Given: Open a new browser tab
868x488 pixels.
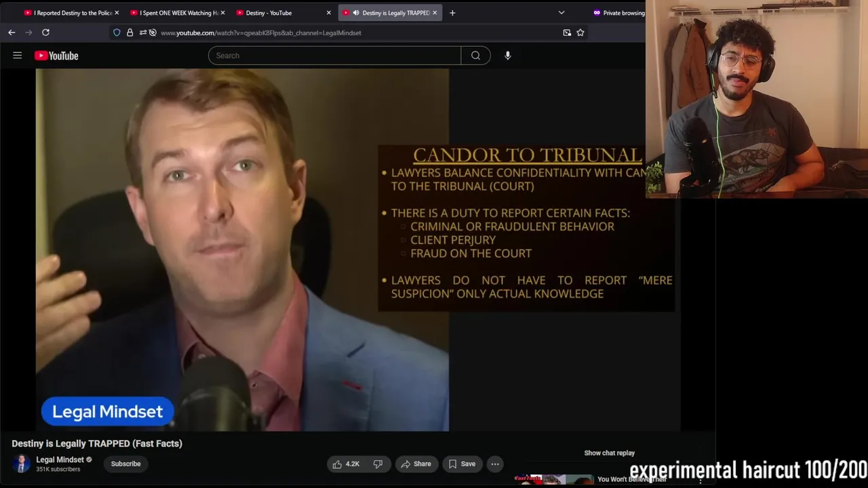Looking at the screenshot, I should 452,13.
